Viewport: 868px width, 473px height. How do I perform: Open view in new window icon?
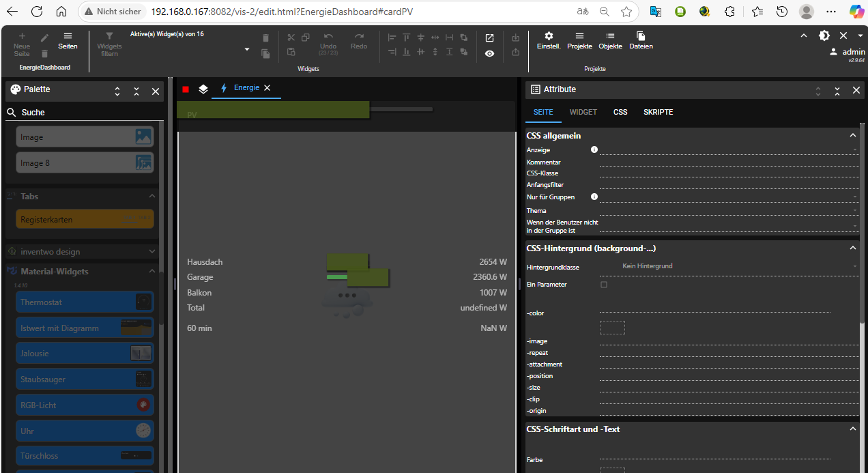(489, 38)
